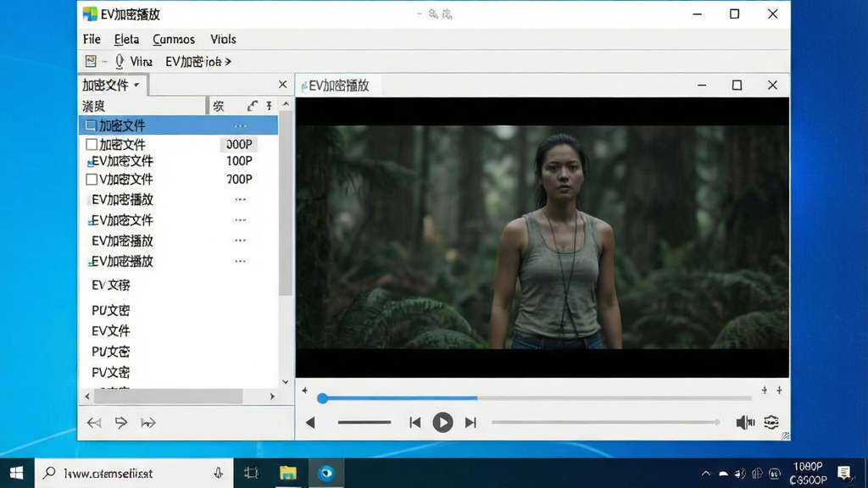Open File Explorer from the taskbar

288,473
